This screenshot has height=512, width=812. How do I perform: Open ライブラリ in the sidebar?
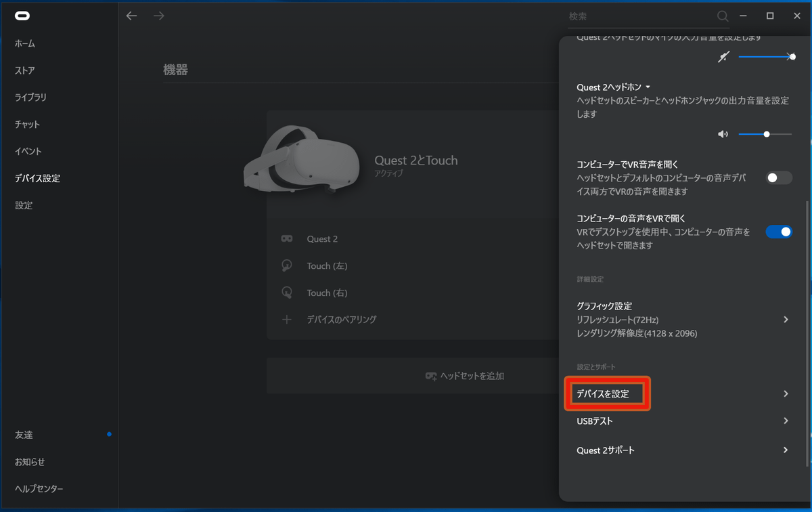31,98
